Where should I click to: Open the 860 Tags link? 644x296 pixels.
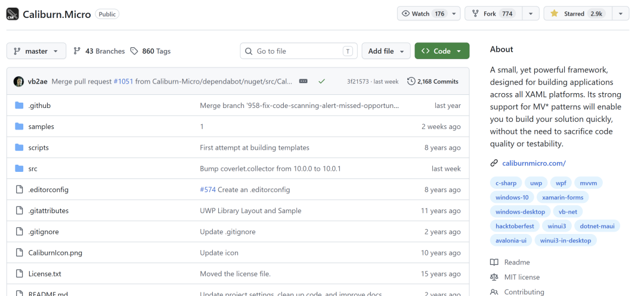click(150, 51)
